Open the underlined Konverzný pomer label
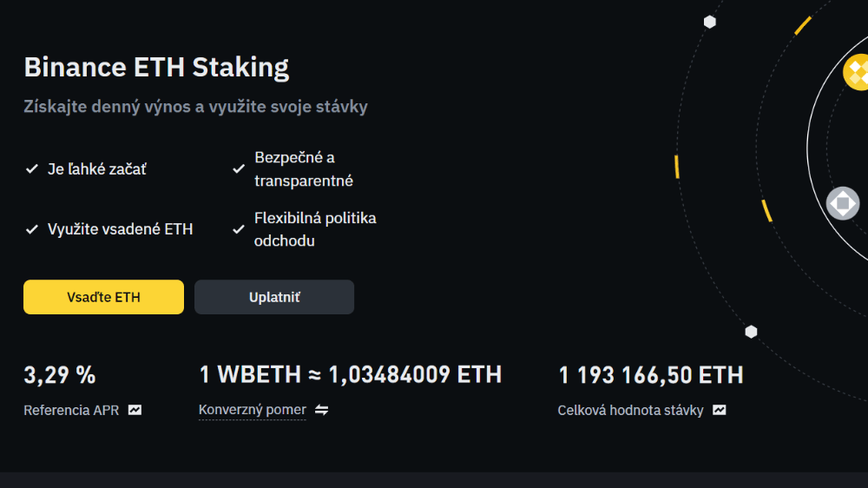 pos(253,410)
